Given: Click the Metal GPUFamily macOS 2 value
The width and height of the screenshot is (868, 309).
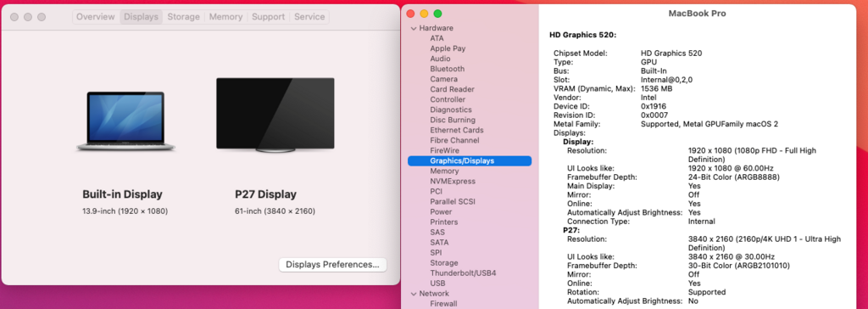Looking at the screenshot, I should point(709,124).
